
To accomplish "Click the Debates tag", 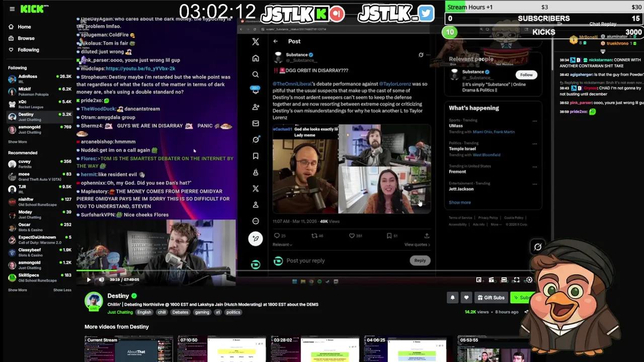I will pyautogui.click(x=180, y=312).
